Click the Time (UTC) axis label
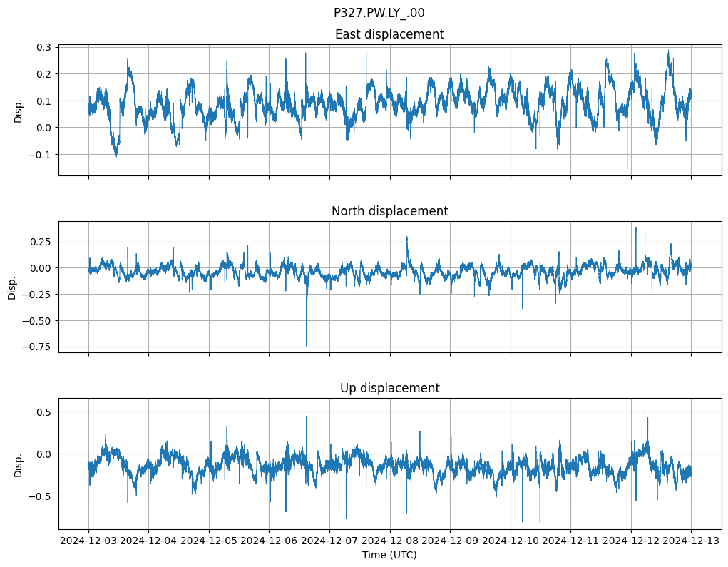This screenshot has height=567, width=728. (x=389, y=554)
